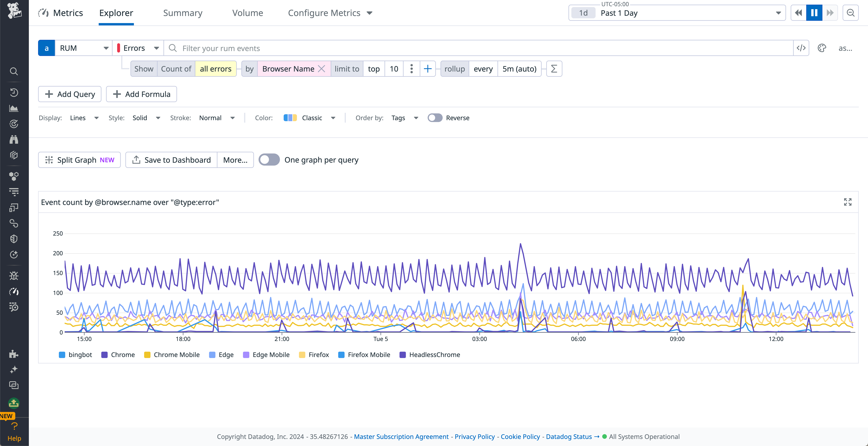This screenshot has width=868, height=446.
Task: Switch to the Volume tab
Action: (x=248, y=13)
